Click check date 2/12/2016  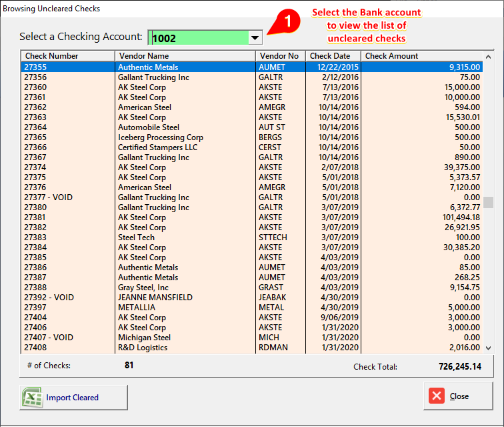point(341,77)
